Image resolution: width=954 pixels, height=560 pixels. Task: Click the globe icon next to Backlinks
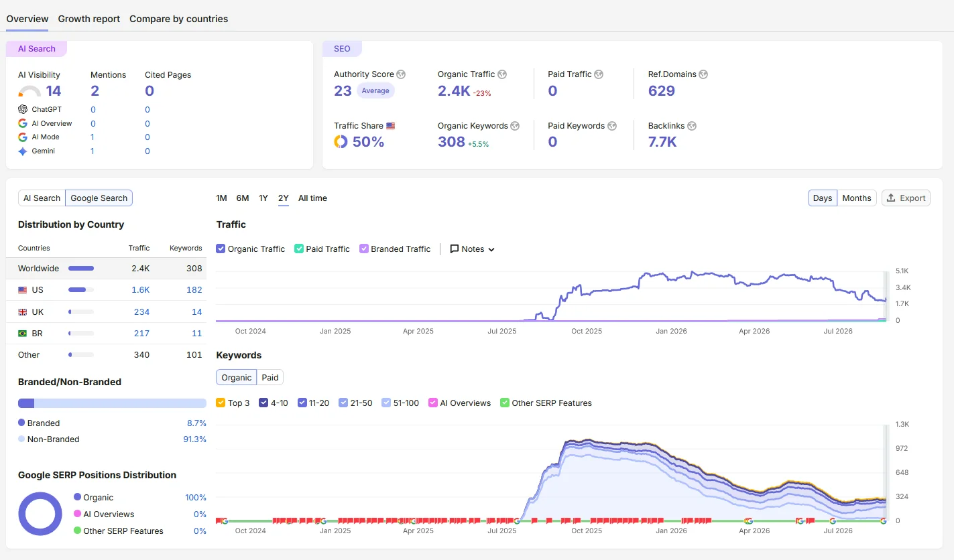click(x=692, y=126)
